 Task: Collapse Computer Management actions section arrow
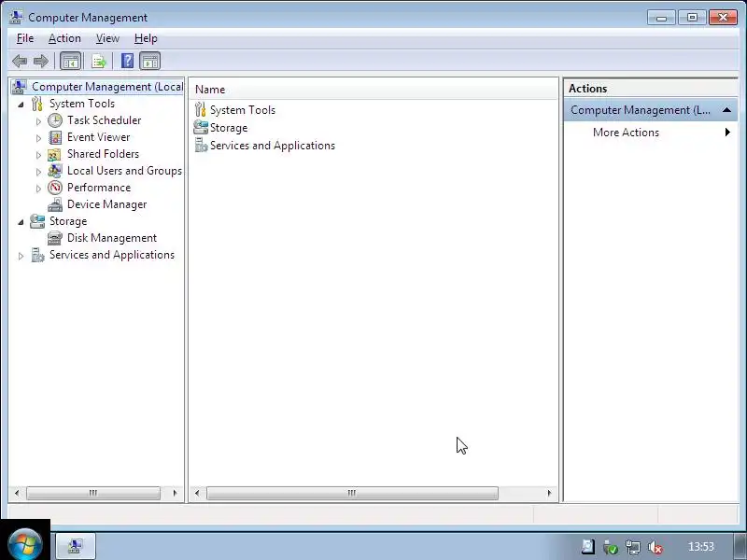726,110
